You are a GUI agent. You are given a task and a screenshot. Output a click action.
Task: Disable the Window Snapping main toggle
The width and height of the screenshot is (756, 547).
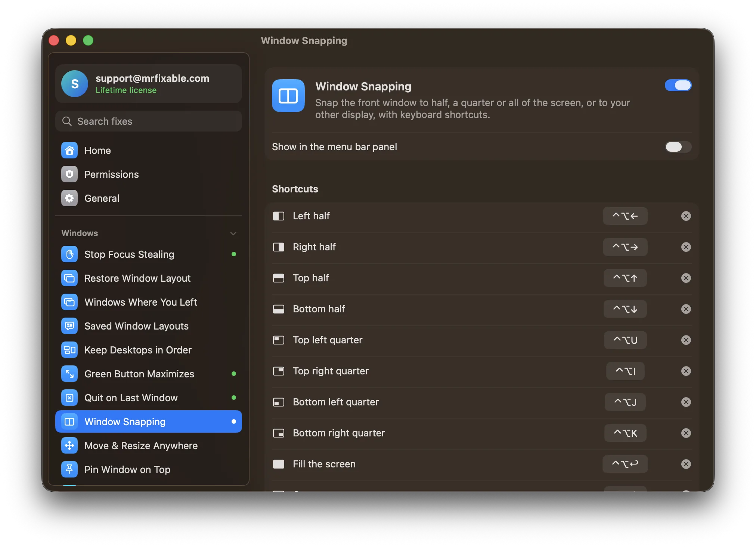pyautogui.click(x=678, y=85)
